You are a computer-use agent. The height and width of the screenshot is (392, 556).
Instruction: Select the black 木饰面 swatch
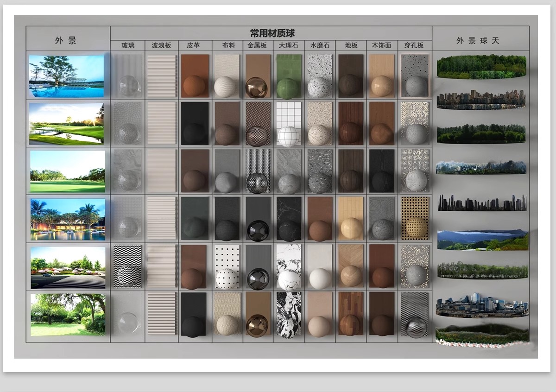(x=382, y=171)
